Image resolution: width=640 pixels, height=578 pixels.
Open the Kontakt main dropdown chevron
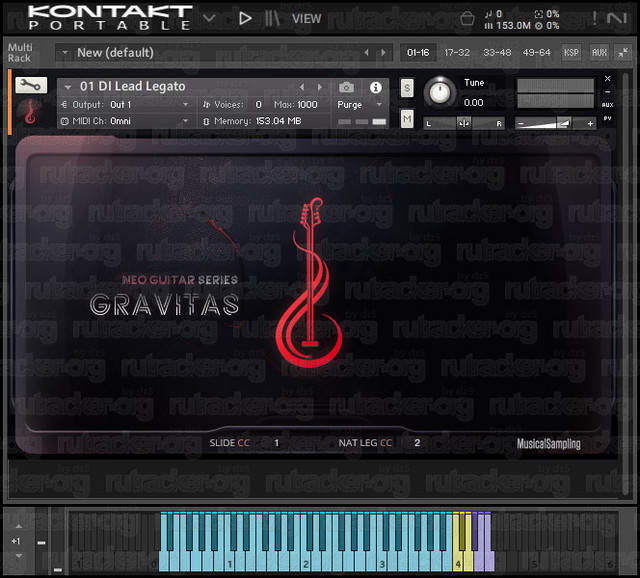209,18
